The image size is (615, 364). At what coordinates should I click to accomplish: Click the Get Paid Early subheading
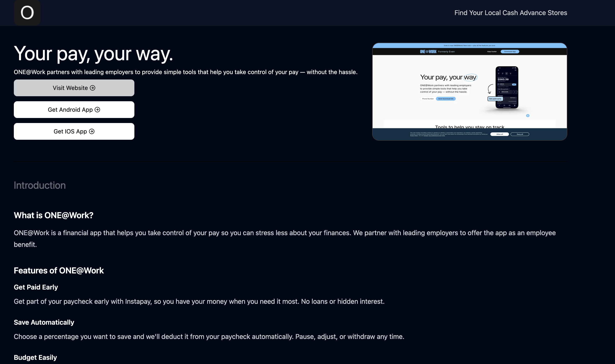click(x=36, y=287)
